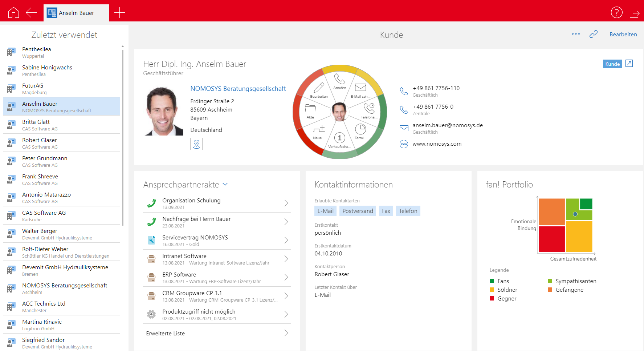Viewport: 644px width, 351px height.
Task: Click the logout icon at top right
Action: click(634, 12)
